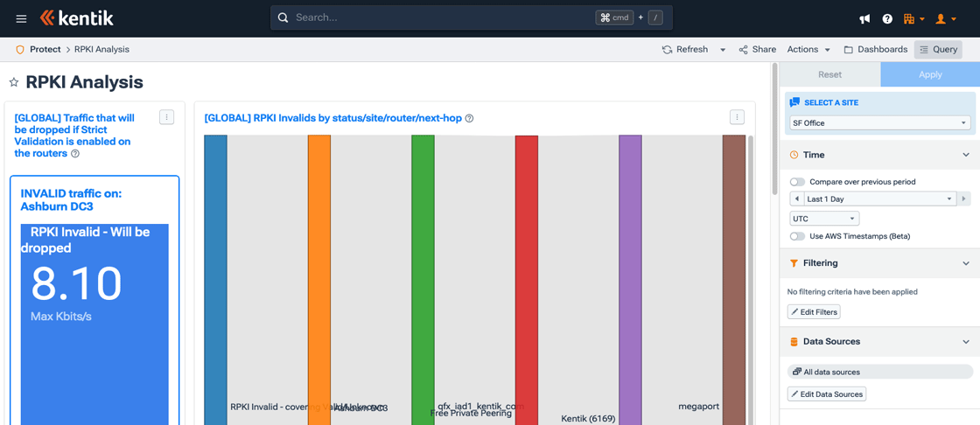Viewport: 980px width, 425px height.
Task: Open options menu of RPKI Invalids panel
Action: pyautogui.click(x=738, y=117)
